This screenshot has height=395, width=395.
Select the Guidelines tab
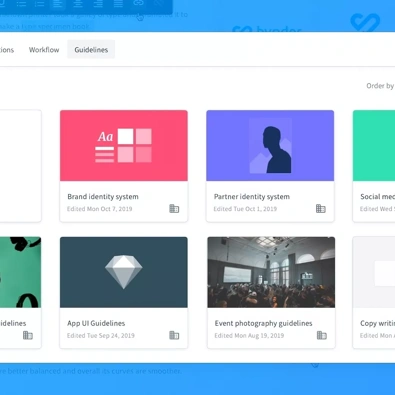[x=91, y=50]
